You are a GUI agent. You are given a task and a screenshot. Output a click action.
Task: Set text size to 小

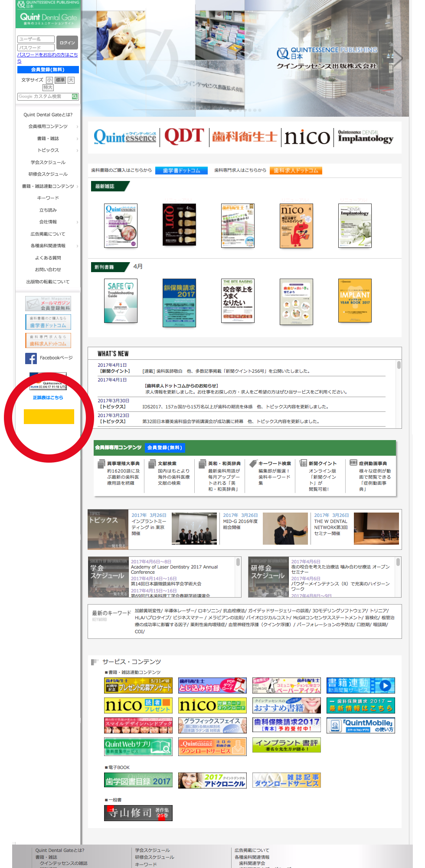pos(49,80)
